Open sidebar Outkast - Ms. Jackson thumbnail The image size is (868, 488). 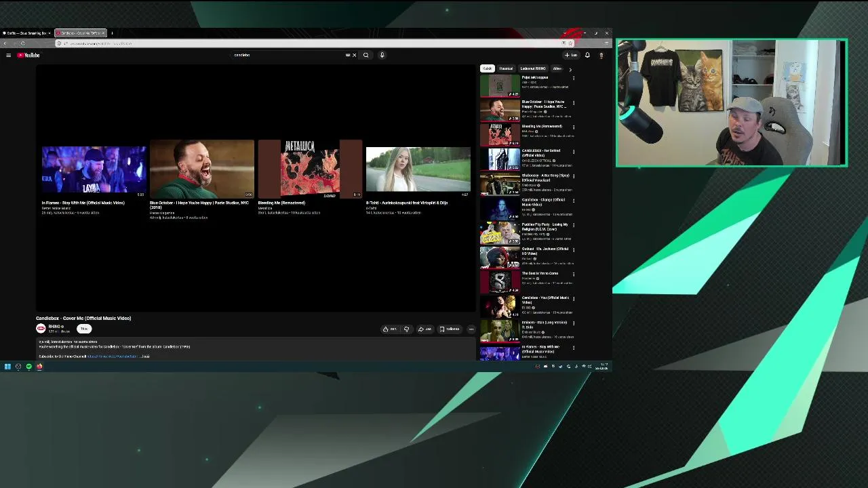500,257
